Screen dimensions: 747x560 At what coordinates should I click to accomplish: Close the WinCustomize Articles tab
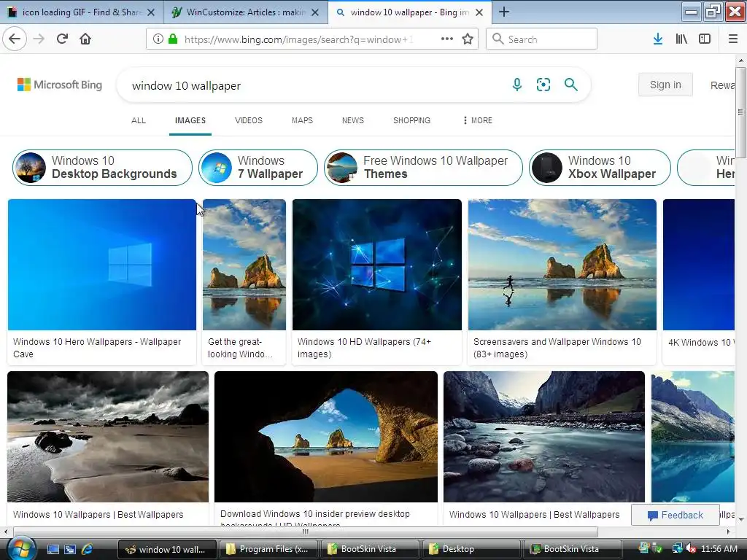tap(315, 12)
